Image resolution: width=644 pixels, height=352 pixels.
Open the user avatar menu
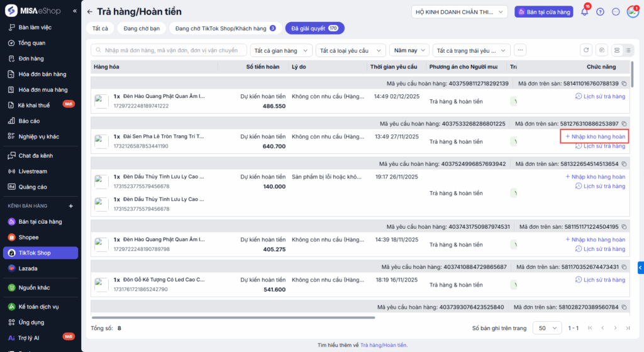pyautogui.click(x=632, y=12)
